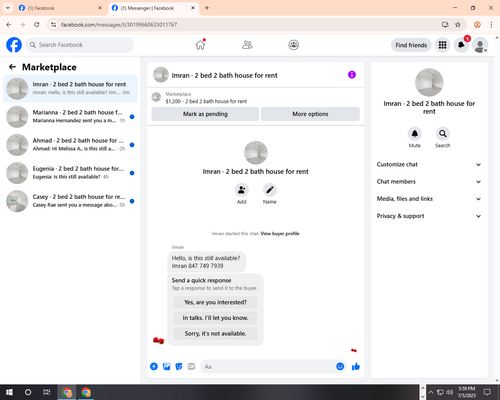This screenshot has height=400, width=500.
Task: Open Marianna's house for rent conversation
Action: 70,117
